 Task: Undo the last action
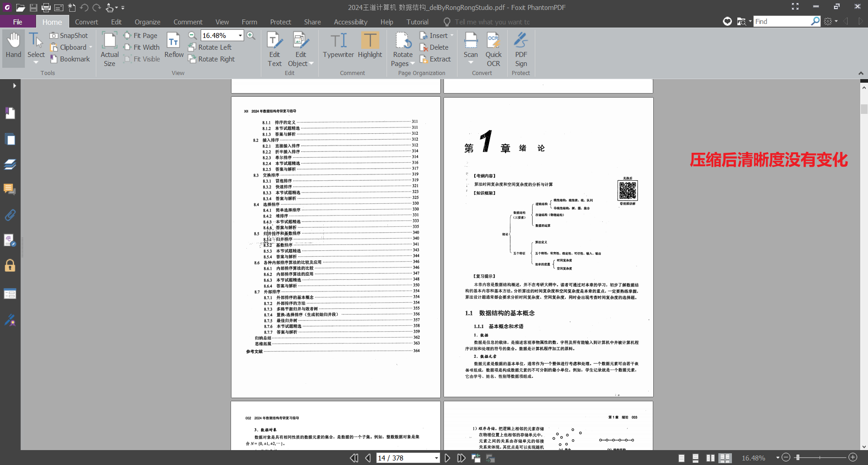click(x=84, y=7)
